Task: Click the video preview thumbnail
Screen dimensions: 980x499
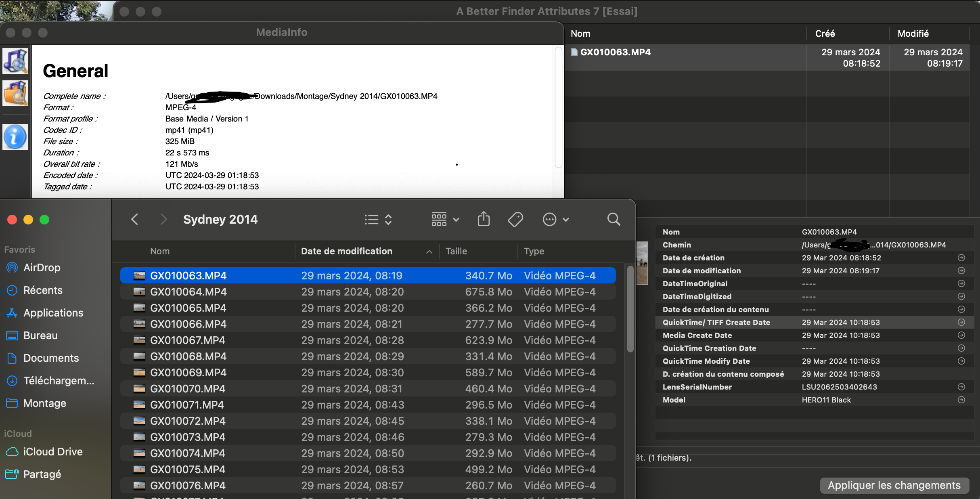Action: point(642,263)
